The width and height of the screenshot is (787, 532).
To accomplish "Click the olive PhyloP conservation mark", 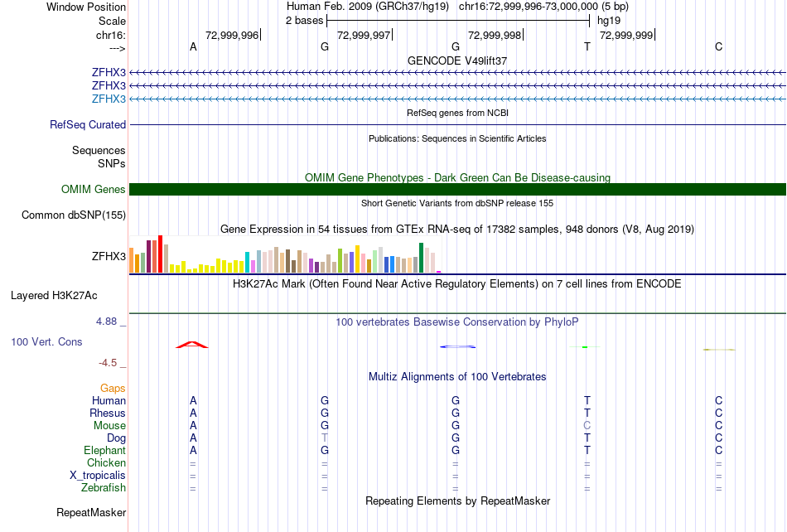I will click(x=719, y=350).
